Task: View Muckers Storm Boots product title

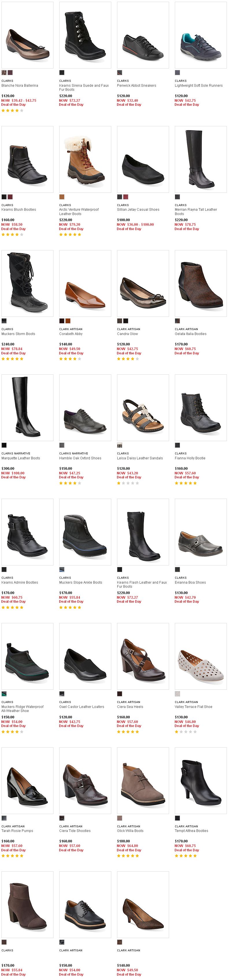Action: point(18,334)
